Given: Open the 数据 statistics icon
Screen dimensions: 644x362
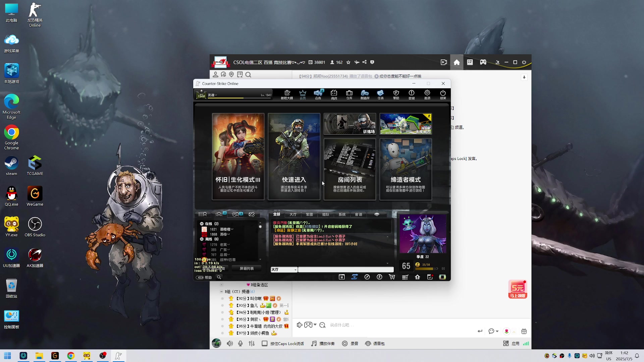Looking at the screenshot, I should click(412, 95).
